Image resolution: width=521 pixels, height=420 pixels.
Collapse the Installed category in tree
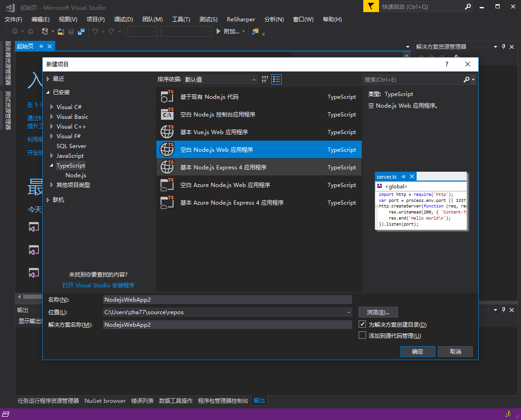[x=48, y=92]
